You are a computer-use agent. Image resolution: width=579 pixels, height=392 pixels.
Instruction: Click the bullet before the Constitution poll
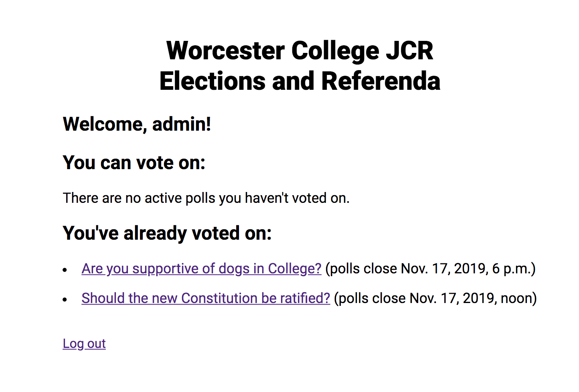[65, 300]
